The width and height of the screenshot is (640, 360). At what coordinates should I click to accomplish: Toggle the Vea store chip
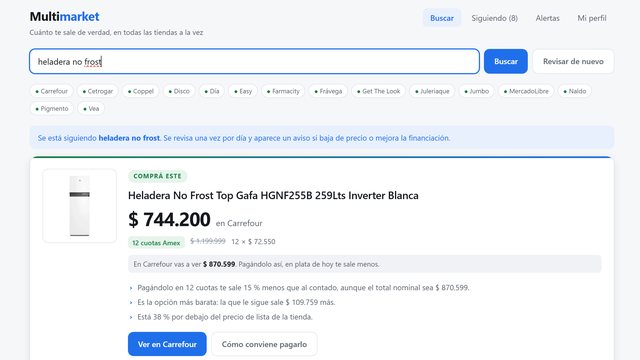pos(91,109)
